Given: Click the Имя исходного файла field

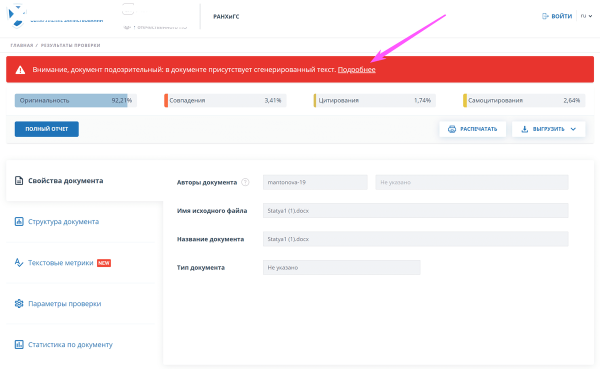Looking at the screenshot, I should [416, 211].
